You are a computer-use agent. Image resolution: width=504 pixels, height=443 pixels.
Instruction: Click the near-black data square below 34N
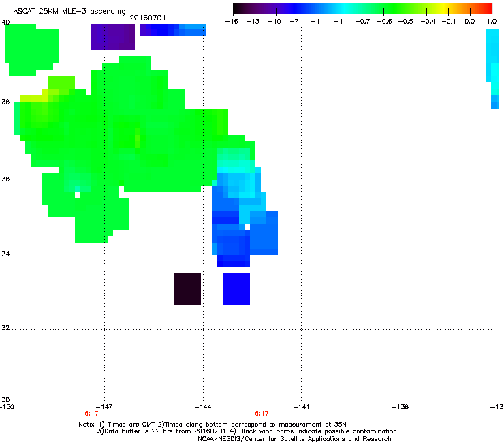pos(187,289)
